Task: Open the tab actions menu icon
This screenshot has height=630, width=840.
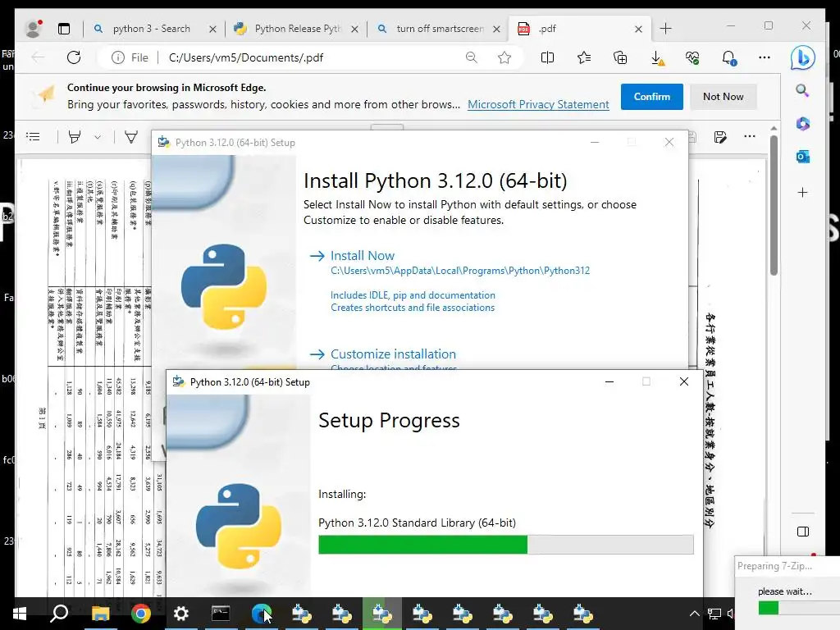Action: coord(64,29)
